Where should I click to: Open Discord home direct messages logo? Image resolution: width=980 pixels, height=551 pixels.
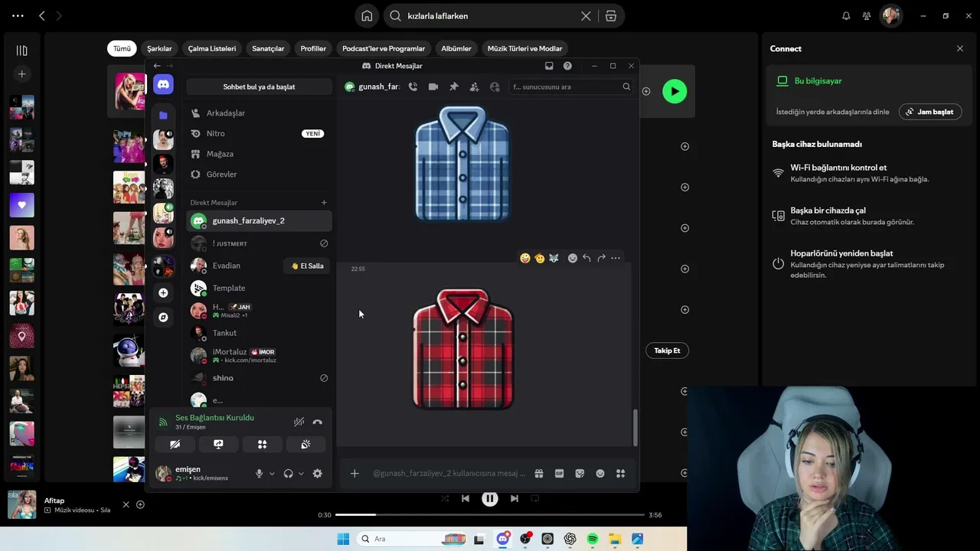point(163,84)
